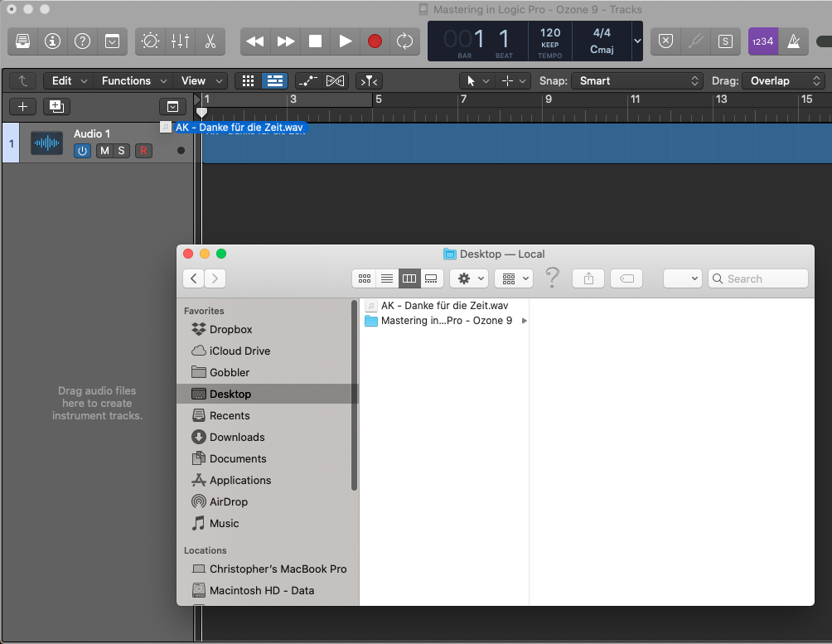The image size is (832, 644).
Task: Open the View menu in Tracks area
Action: [x=201, y=80]
